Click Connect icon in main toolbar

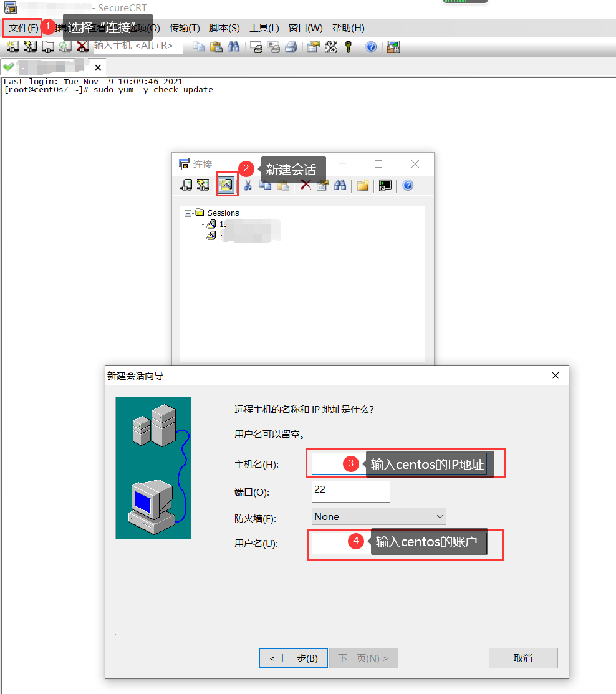pos(13,47)
